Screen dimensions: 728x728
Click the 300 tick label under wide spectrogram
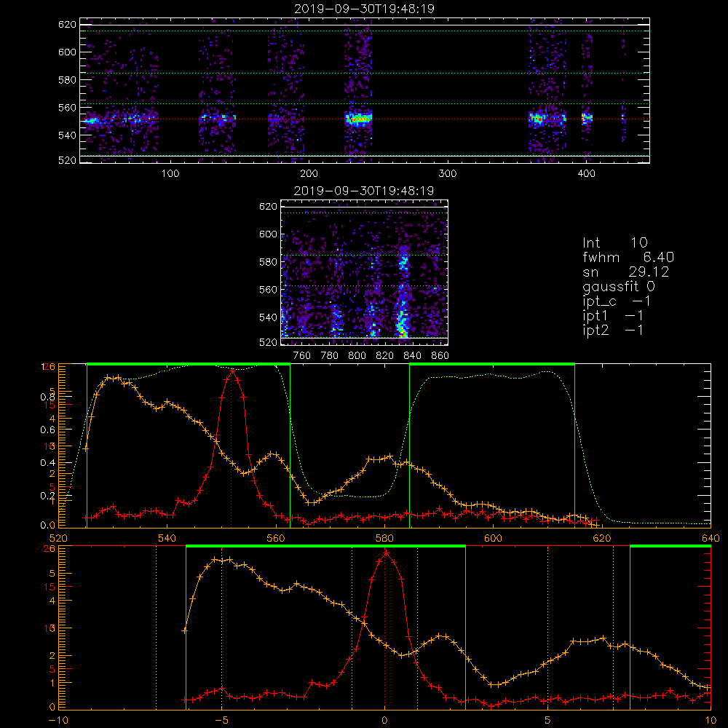(x=448, y=174)
